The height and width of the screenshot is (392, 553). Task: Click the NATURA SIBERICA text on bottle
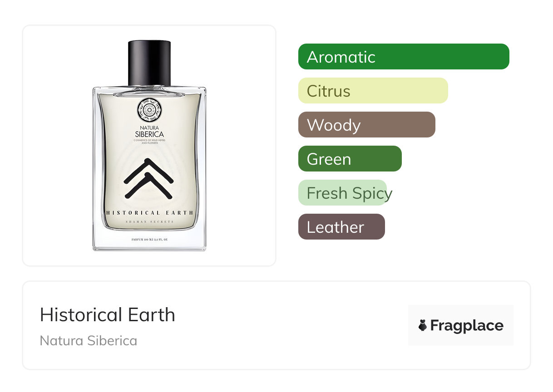tap(149, 131)
